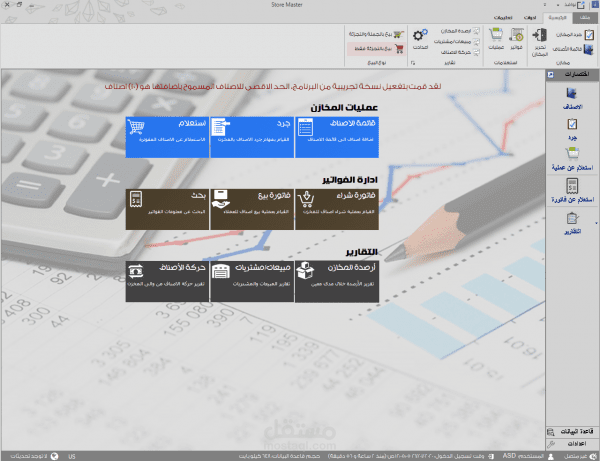Click حجم قاعدة البيانات status entry
The image size is (600, 461).
point(279,456)
